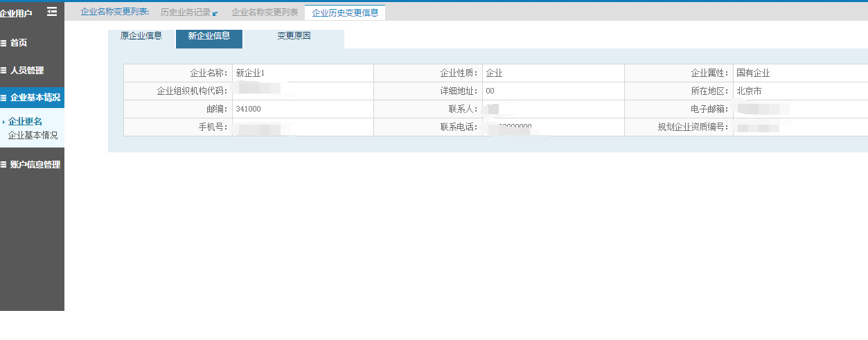This screenshot has width=868, height=340.
Task: Click the list icon beside 人员管理
Action: pos(3,71)
